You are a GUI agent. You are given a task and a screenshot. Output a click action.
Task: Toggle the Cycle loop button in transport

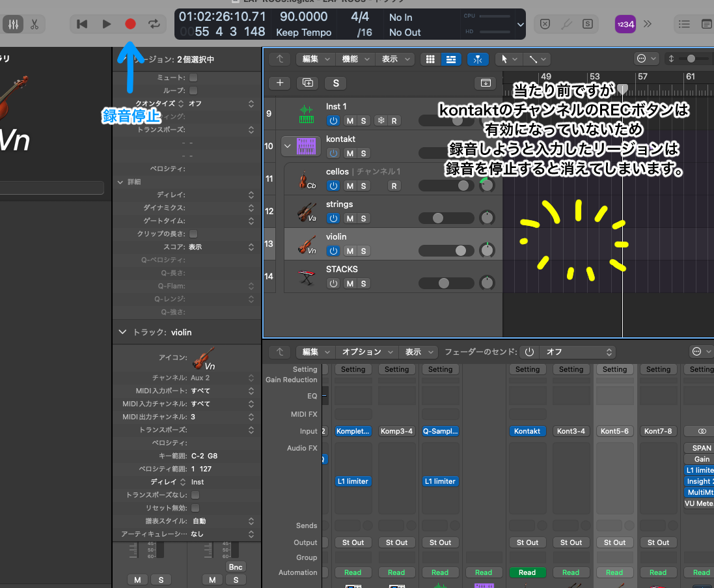click(154, 24)
